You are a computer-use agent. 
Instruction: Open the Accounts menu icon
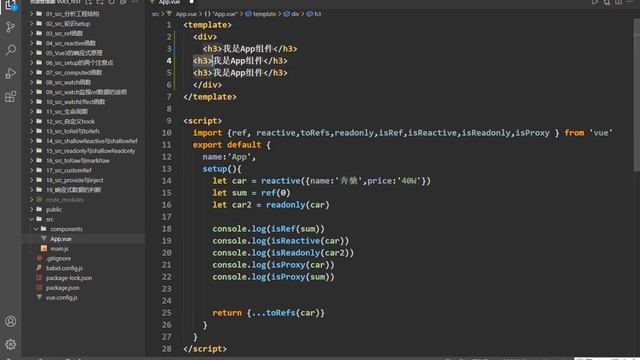[11, 321]
